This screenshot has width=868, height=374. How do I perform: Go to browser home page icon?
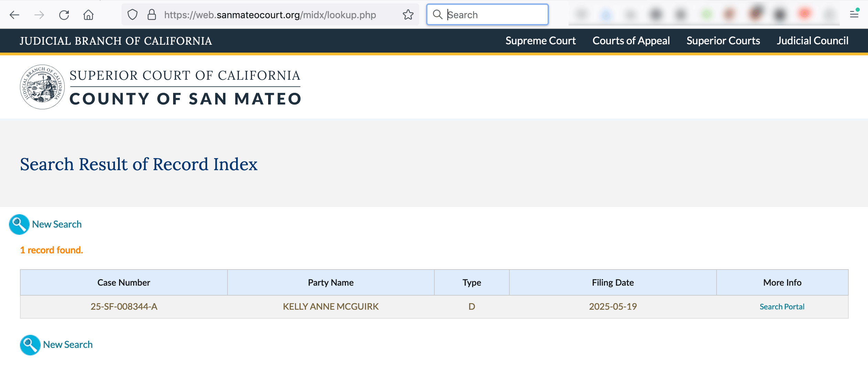point(88,15)
